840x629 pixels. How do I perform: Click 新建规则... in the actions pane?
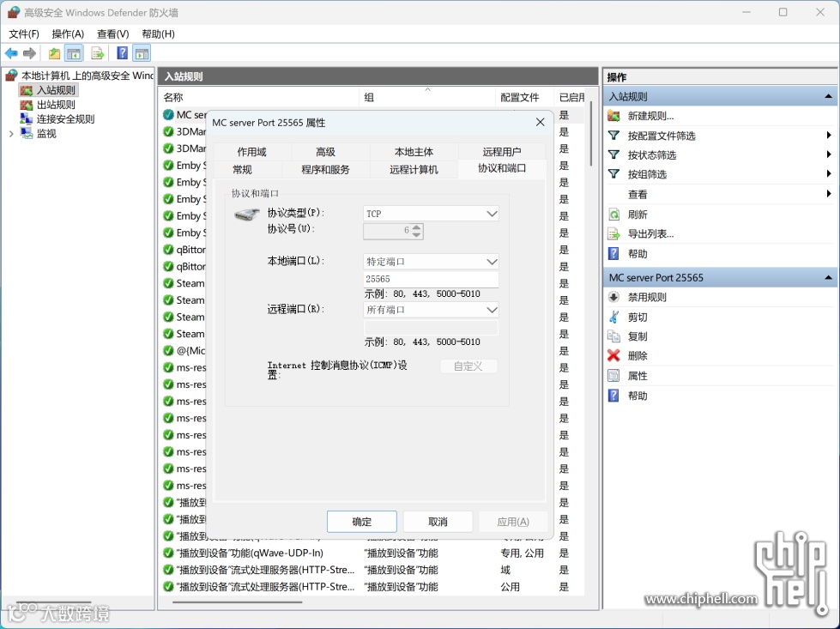650,116
